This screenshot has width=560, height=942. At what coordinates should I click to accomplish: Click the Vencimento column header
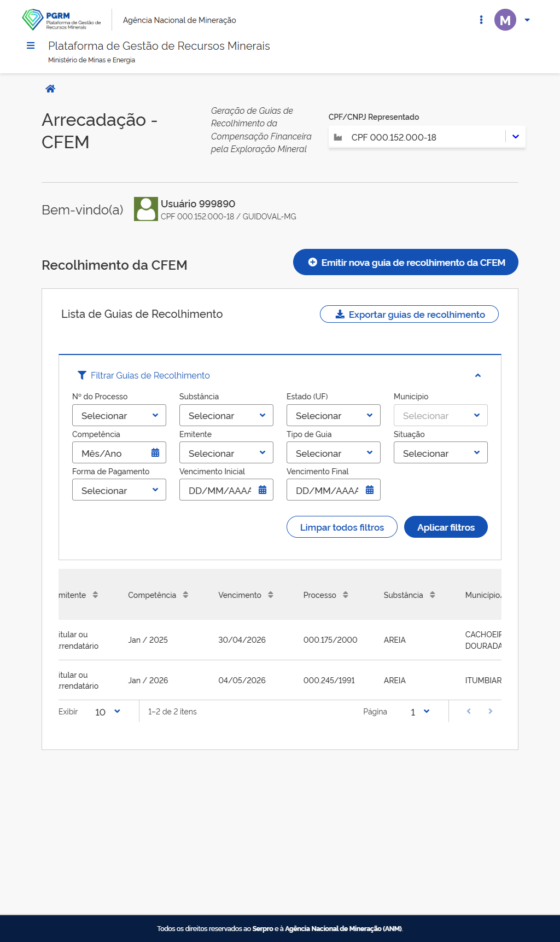(x=240, y=595)
